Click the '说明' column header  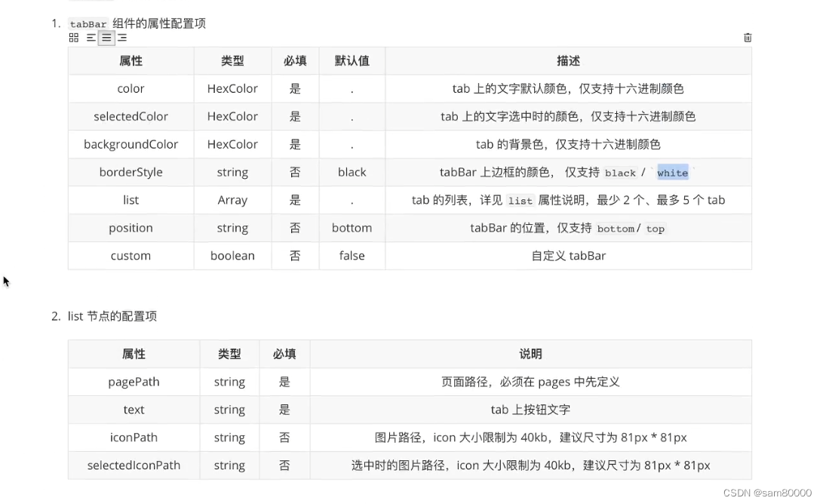[530, 354]
